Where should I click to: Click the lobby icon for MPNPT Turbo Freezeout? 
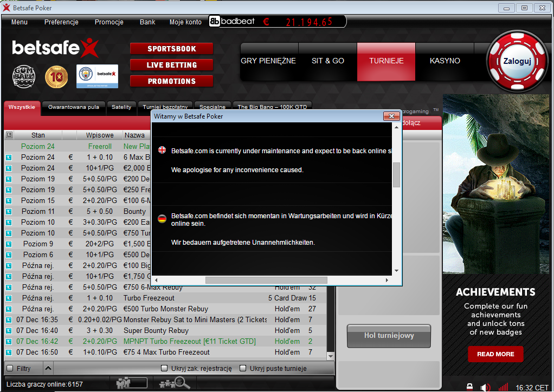coord(9,342)
